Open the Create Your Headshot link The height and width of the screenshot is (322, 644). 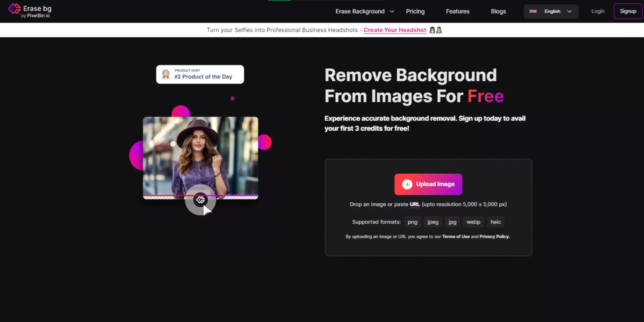(x=395, y=30)
